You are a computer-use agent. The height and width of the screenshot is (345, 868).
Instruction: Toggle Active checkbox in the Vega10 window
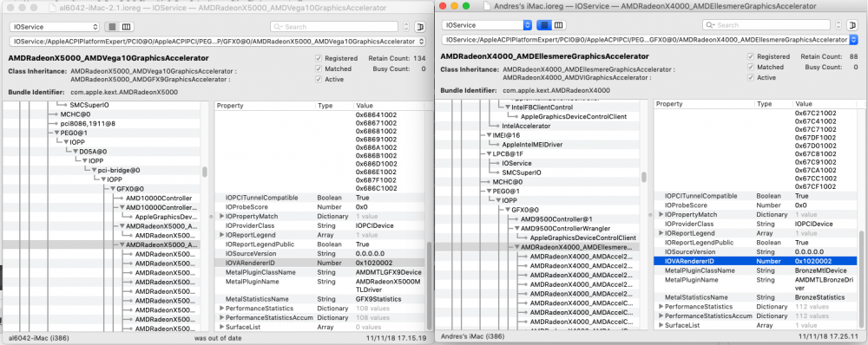coord(319,79)
